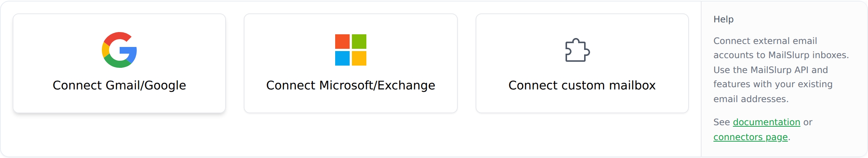Click the red square in Microsoft logo

tap(342, 41)
